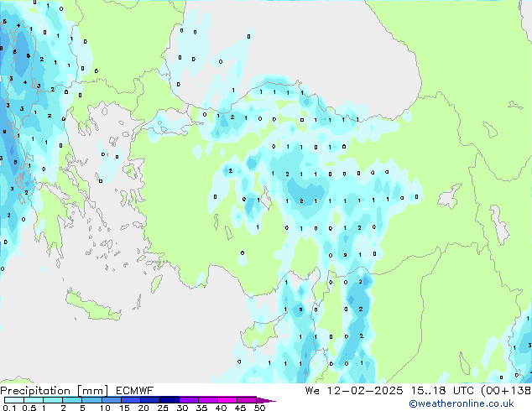532x411 pixels.
Task: Click the 1–2 mm legend color box
Action: (x=53, y=400)
